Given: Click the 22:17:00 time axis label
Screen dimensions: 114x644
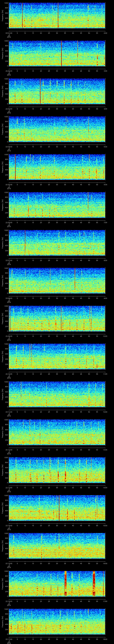Looking at the screenshot, I should (x=9, y=639).
